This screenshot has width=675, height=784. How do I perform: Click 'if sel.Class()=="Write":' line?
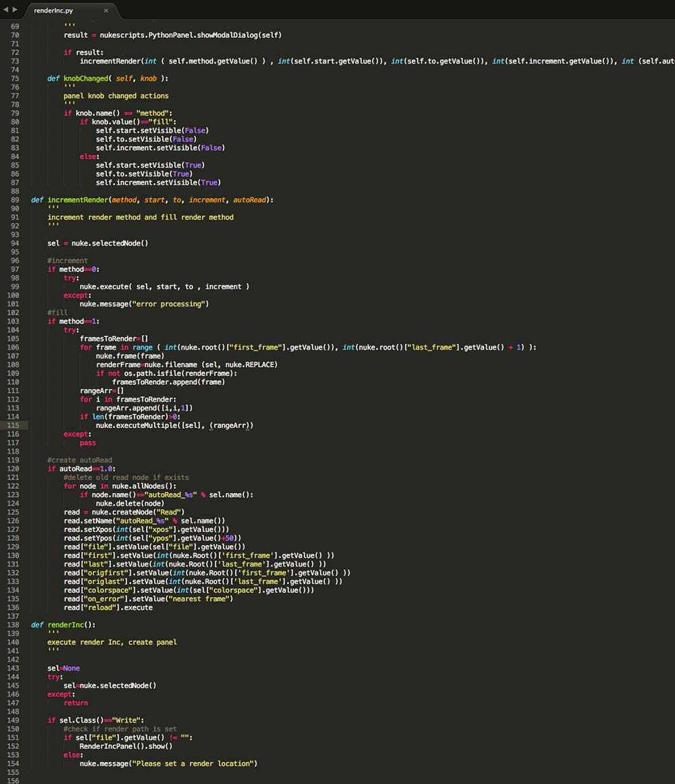tap(95, 720)
